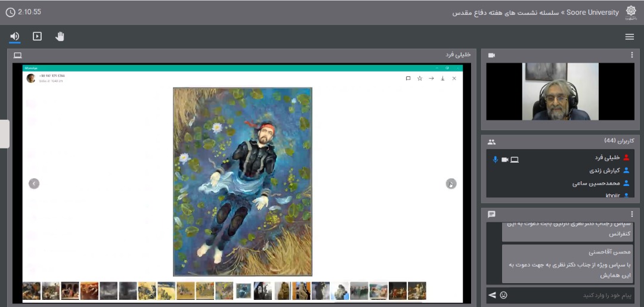644x307 pixels.
Task: Click the presenter's webcam video feed
Action: click(560, 92)
